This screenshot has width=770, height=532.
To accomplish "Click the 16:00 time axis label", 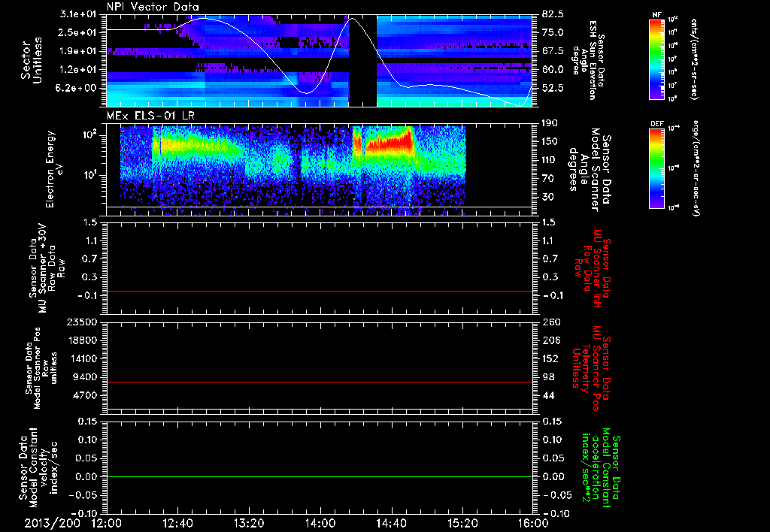I will pyautogui.click(x=533, y=523).
